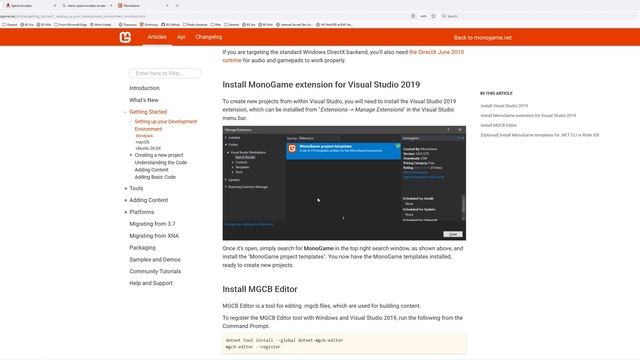Follow the DirectX June 2010 runtime link
This screenshot has width=640, height=360.
pos(436,52)
